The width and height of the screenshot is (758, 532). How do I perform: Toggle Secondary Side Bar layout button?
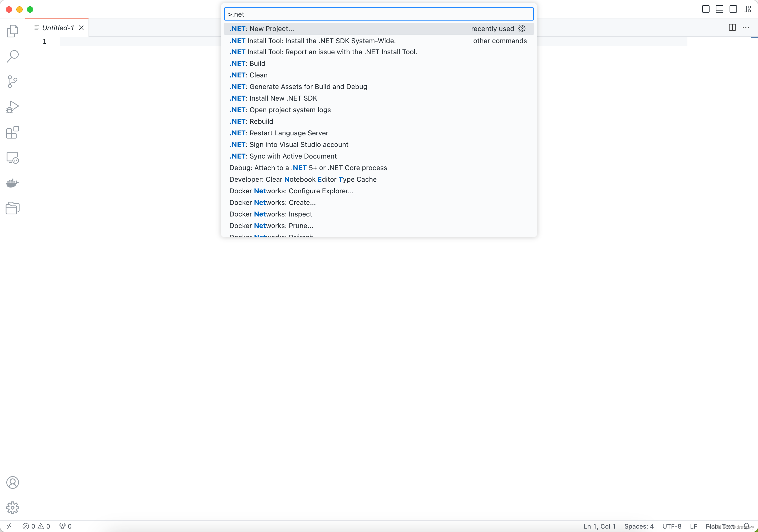click(x=733, y=9)
